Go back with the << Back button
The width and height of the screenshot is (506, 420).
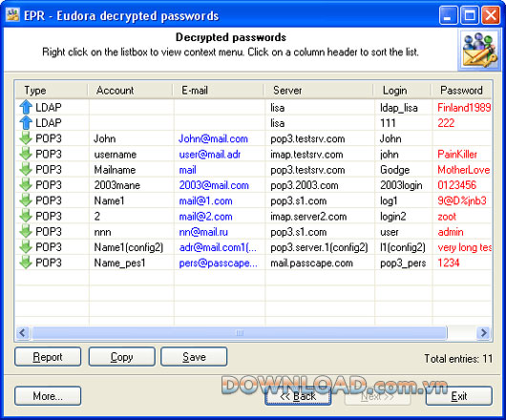tap(298, 396)
